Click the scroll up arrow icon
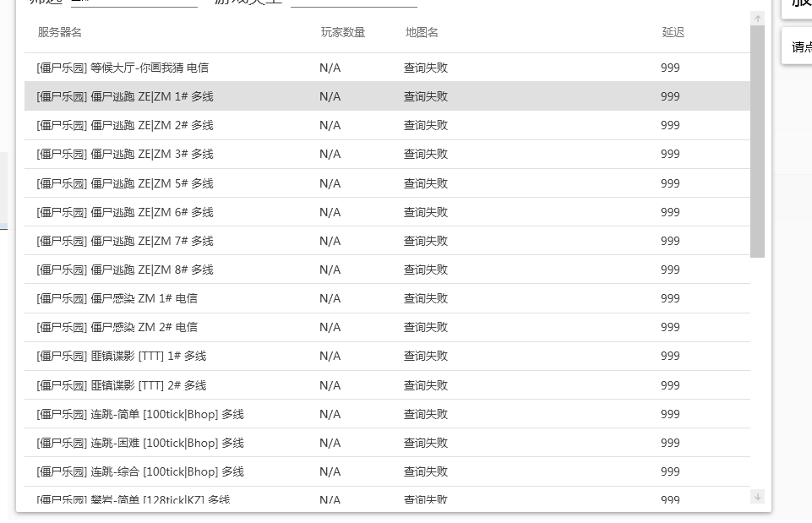 (x=757, y=19)
